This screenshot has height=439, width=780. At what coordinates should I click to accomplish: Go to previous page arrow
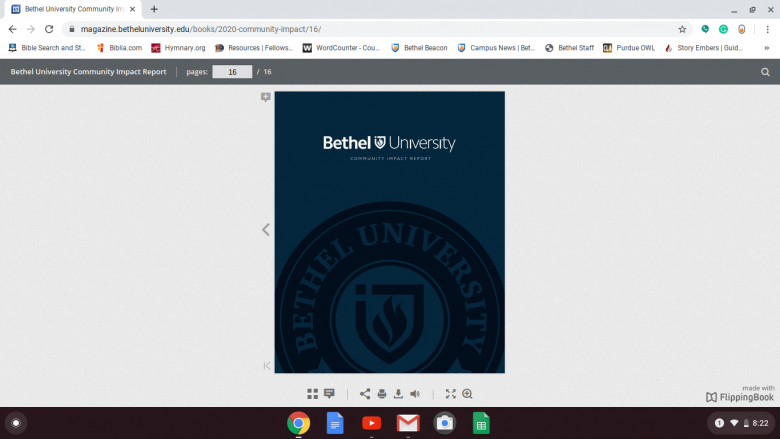click(266, 229)
